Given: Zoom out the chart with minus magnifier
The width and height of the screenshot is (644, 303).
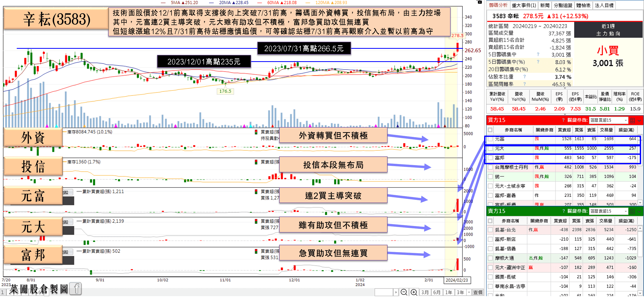Looking at the screenshot, I should (x=404, y=292).
